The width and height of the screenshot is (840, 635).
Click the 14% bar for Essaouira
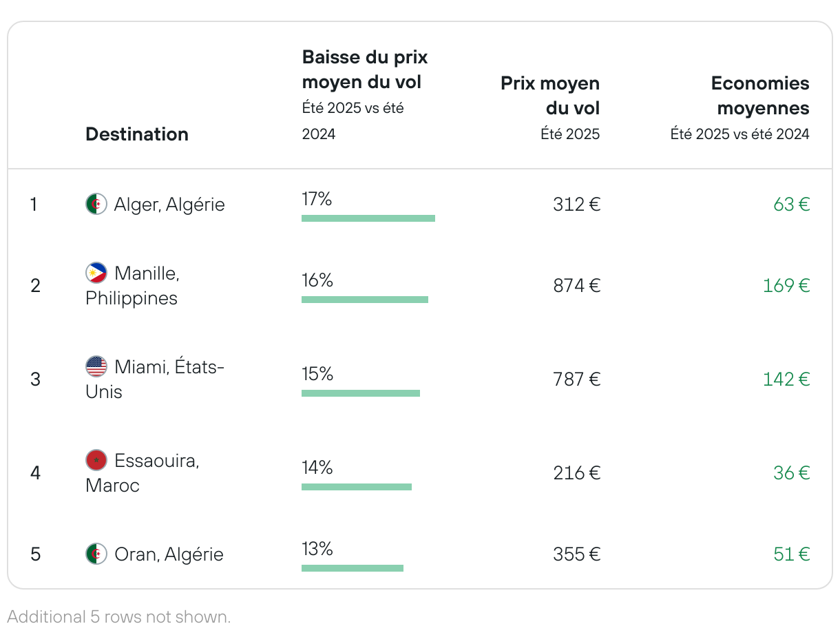357,487
